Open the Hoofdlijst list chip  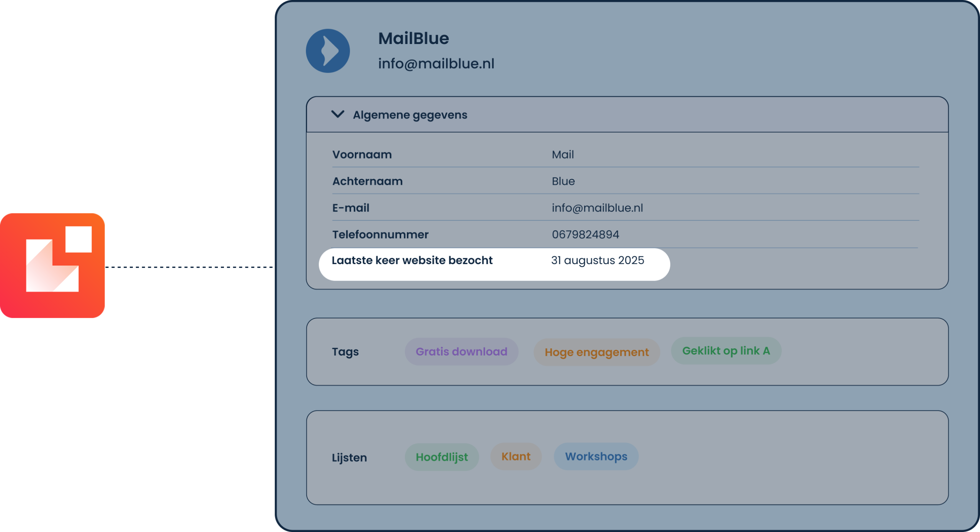pos(442,457)
